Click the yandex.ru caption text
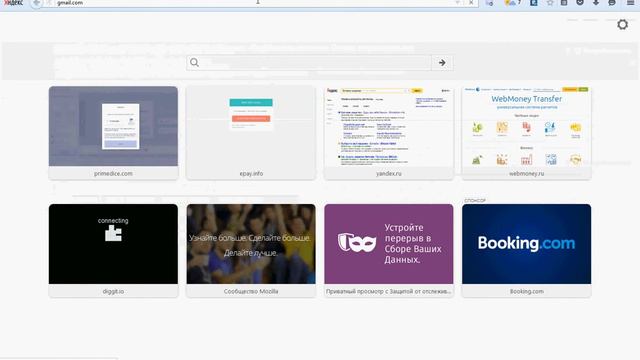 (x=389, y=173)
